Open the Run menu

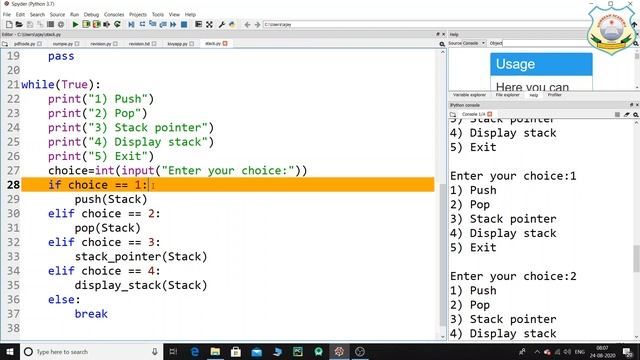click(74, 14)
